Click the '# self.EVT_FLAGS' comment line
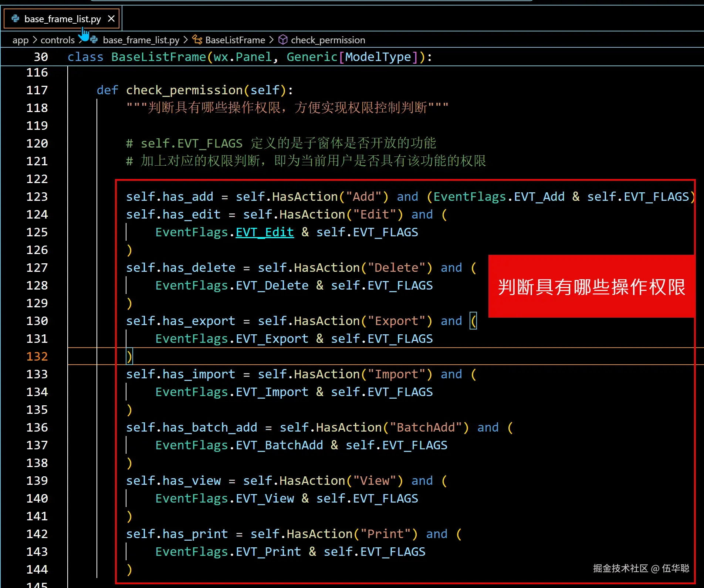 [x=281, y=143]
